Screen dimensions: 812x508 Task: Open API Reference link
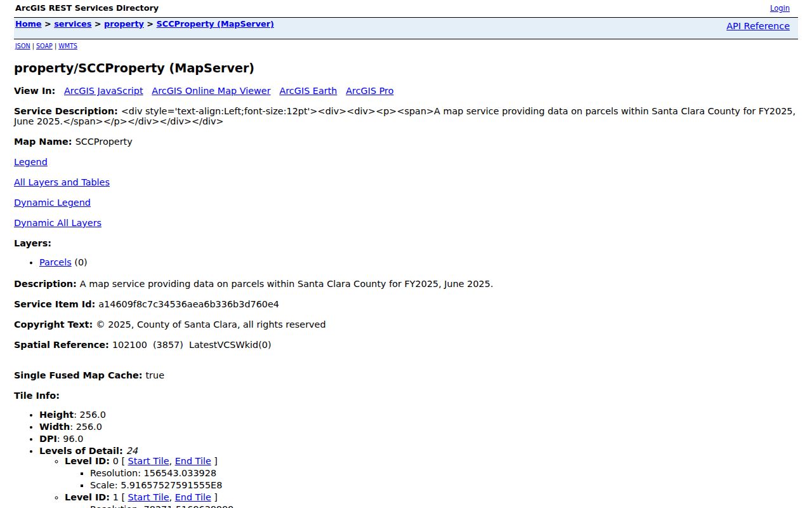click(758, 26)
